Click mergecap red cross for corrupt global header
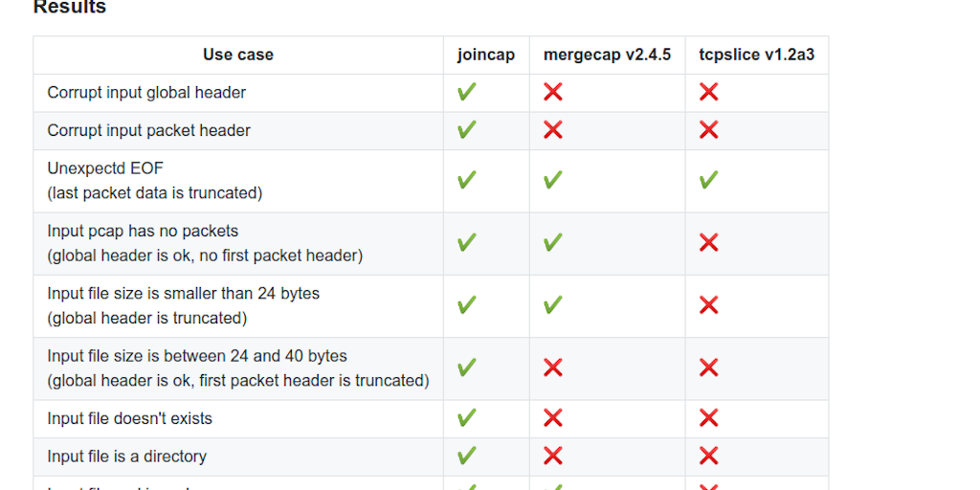Image resolution: width=980 pixels, height=490 pixels. click(552, 93)
